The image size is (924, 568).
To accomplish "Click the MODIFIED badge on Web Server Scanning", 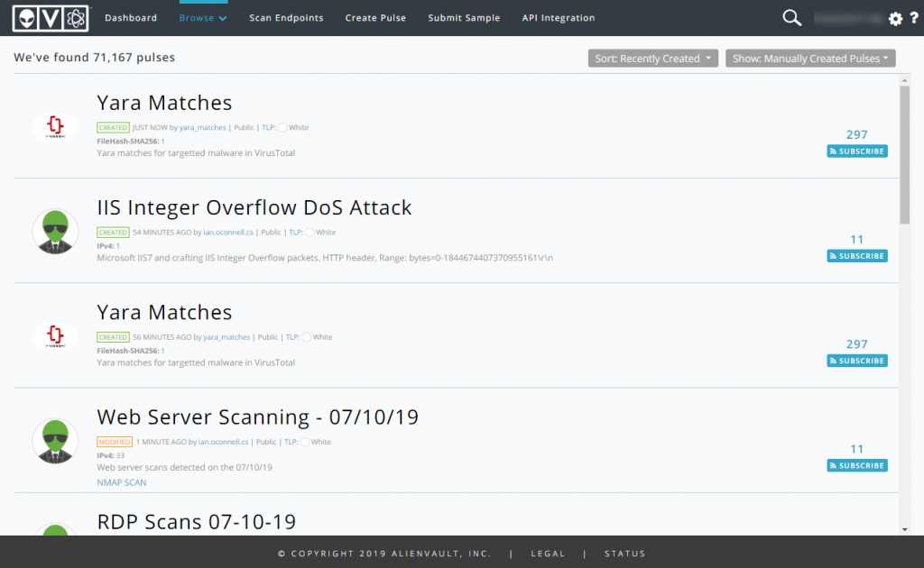I will 115,442.
